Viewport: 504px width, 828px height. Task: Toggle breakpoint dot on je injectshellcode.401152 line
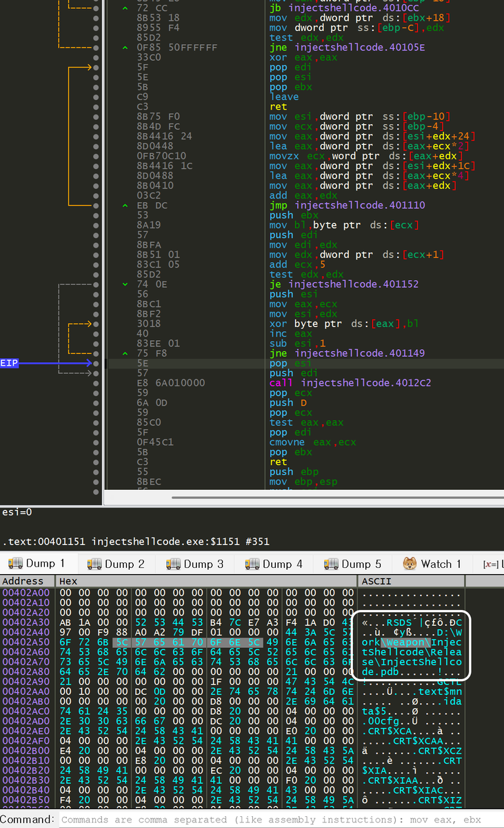point(97,284)
